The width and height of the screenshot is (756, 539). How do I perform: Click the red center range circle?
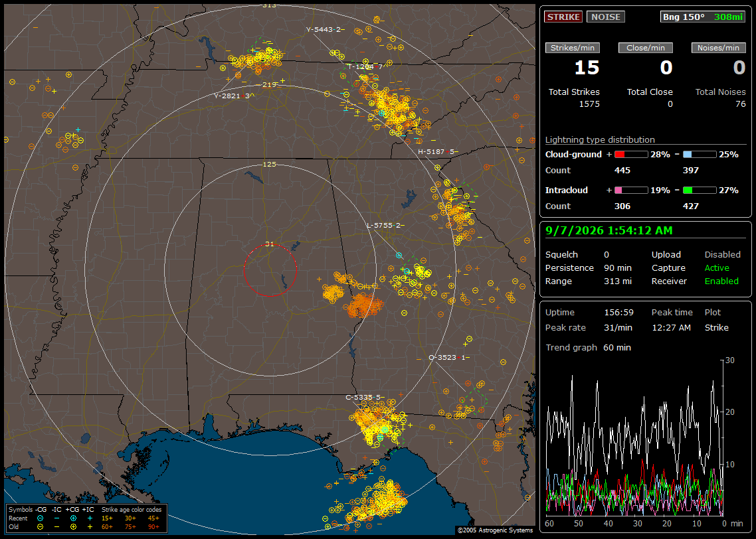pyautogui.click(x=270, y=270)
